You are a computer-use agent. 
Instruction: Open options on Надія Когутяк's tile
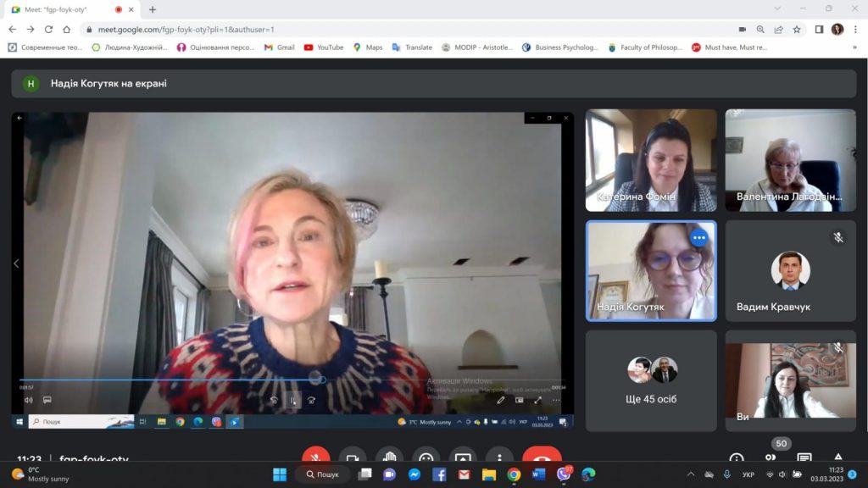pos(698,238)
